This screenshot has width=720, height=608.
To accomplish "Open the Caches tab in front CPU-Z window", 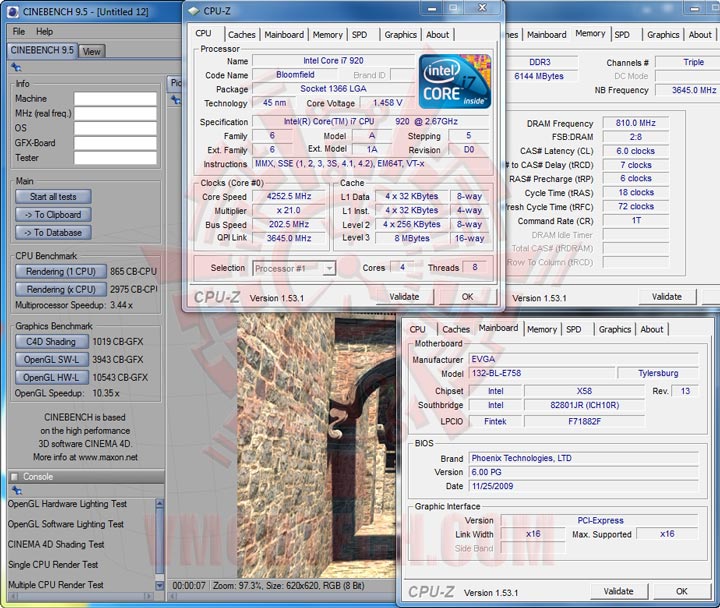I will (242, 35).
